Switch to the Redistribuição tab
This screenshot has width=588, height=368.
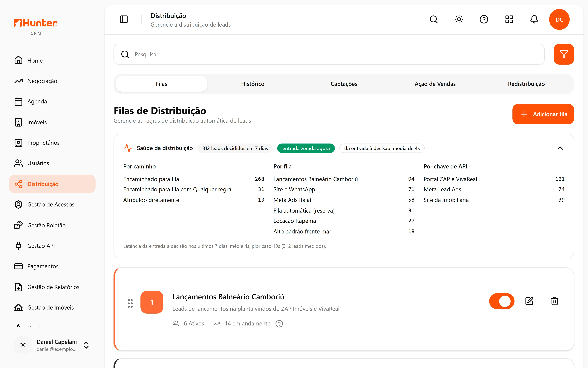(x=526, y=84)
